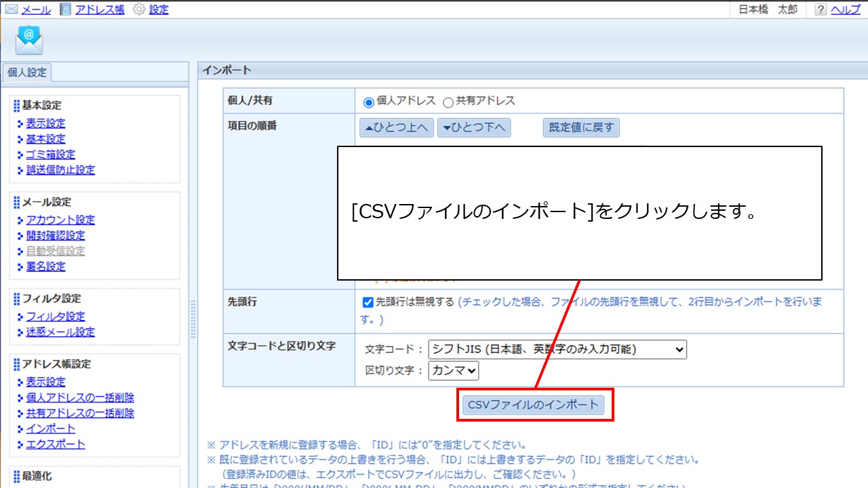Open the インポート link in sidebar
Screen dimensions: 868x488
(x=51, y=428)
